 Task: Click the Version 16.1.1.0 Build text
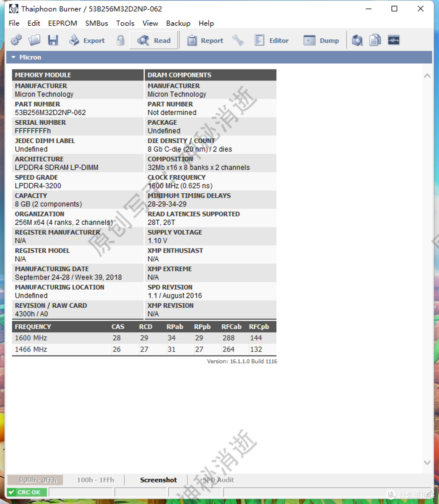242,361
